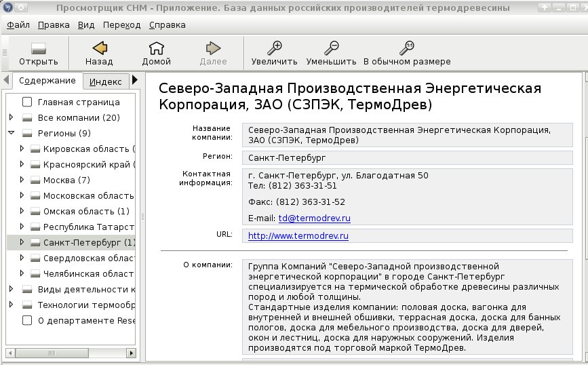Click the book icon beside Технологии термообработки
588x365 pixels.
click(27, 305)
